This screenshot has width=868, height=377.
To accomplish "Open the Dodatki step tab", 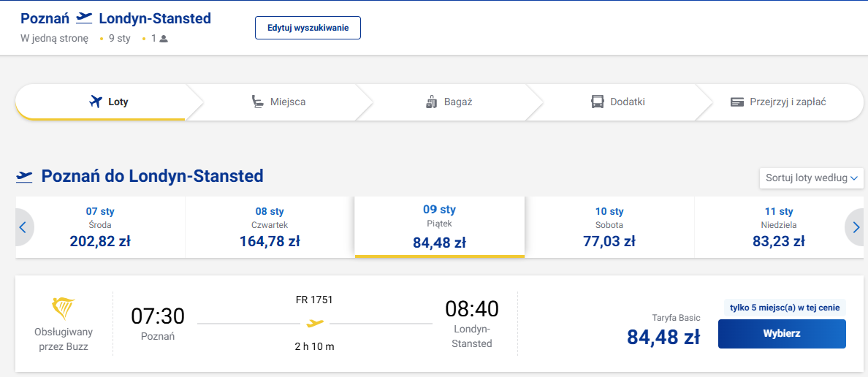I will point(617,102).
